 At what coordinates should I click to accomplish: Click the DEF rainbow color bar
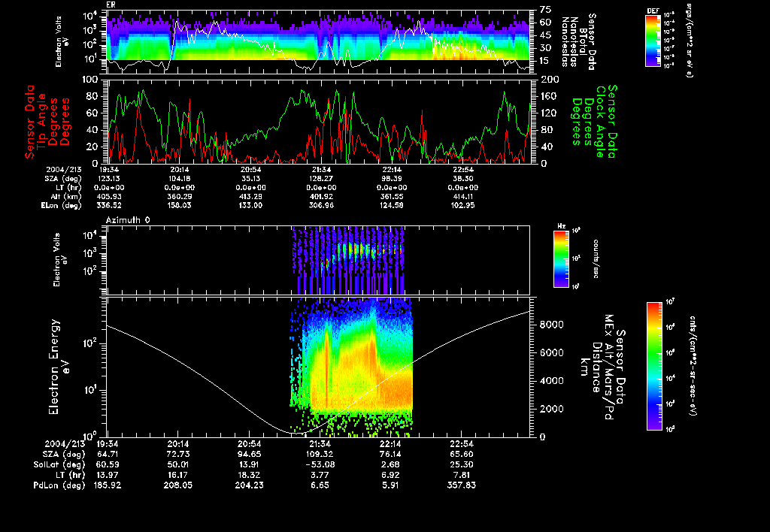click(653, 41)
